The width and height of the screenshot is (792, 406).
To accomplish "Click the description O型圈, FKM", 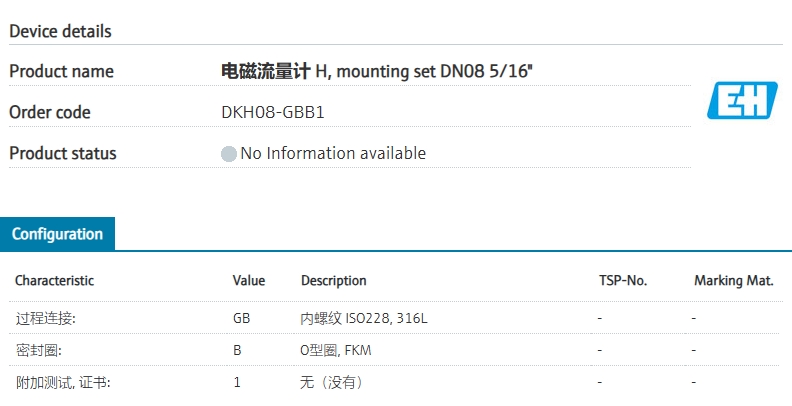I will click(335, 350).
